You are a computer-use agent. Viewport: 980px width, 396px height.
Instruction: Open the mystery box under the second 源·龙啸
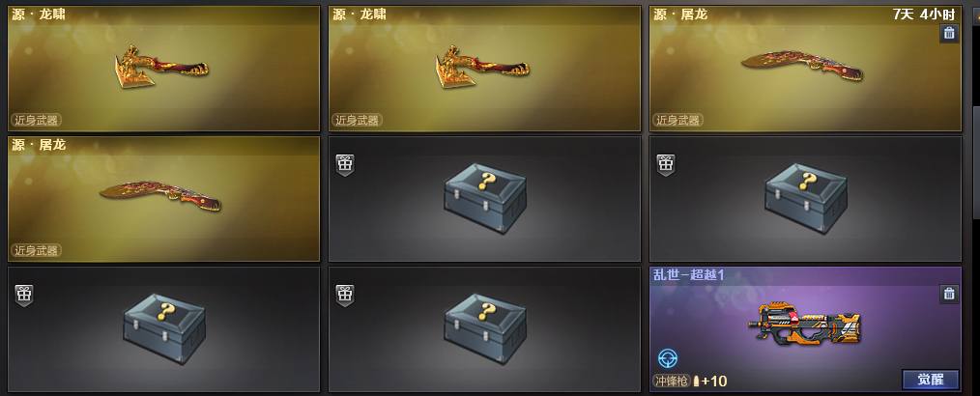click(x=484, y=199)
